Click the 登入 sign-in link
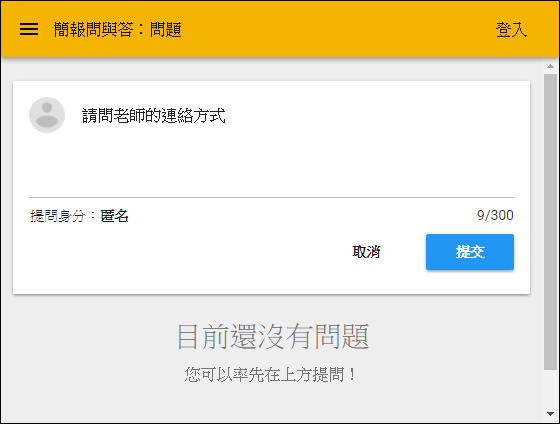The width and height of the screenshot is (560, 424). pyautogui.click(x=511, y=30)
